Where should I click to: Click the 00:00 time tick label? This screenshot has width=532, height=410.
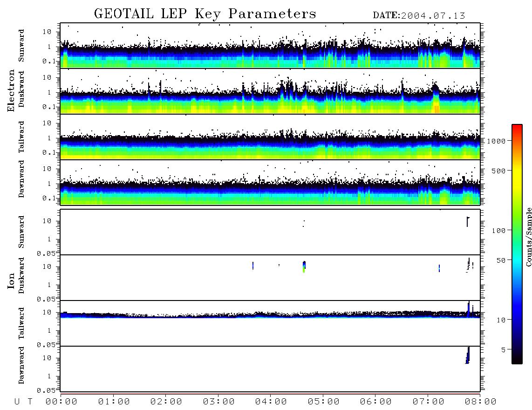point(61,402)
